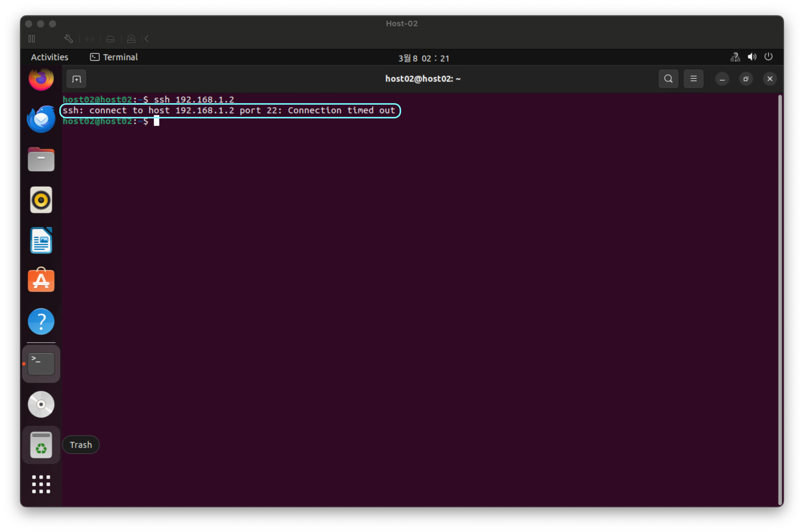
Task: Collapse the VM toolbar with chevron
Action: (x=146, y=39)
